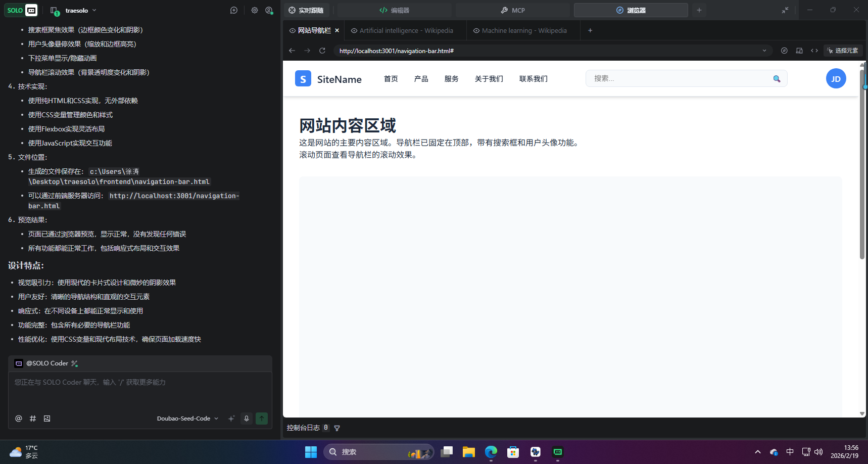
Task: Open the Doubao-Seed-Code model dropdown
Action: (187, 418)
